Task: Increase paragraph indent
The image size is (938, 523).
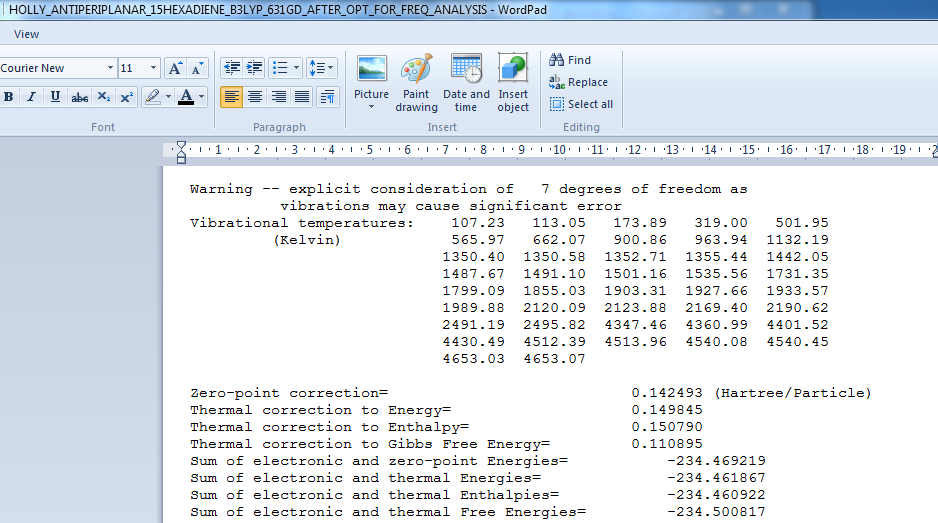Action: [254, 68]
